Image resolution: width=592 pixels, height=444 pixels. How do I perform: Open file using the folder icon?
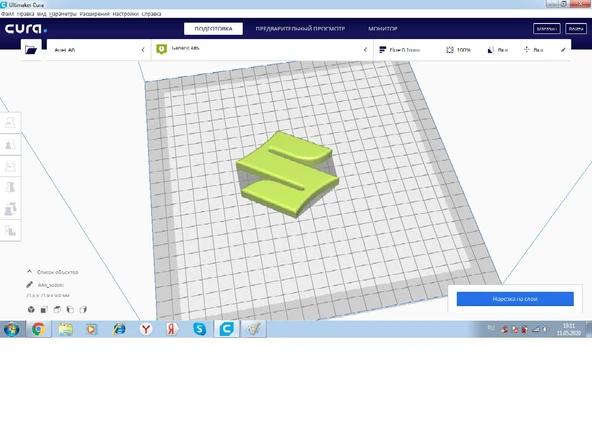point(31,49)
